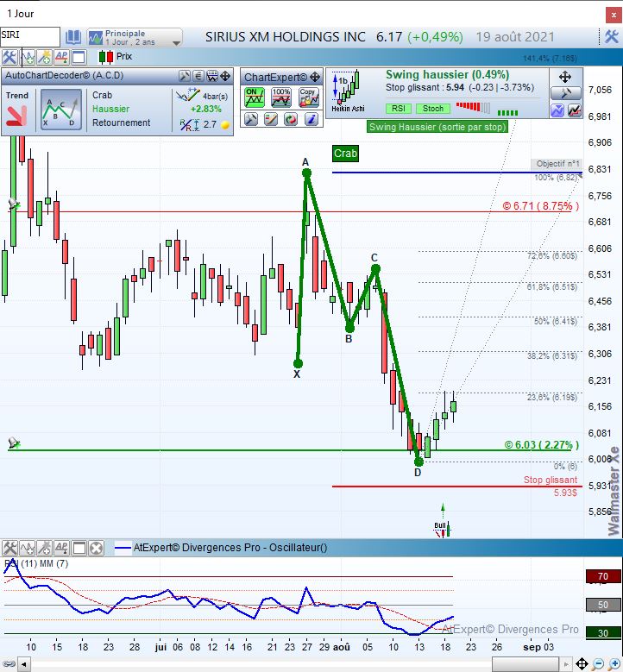Click the Heikin Ashi 1b thumbnail
Image resolution: width=623 pixels, height=672 pixels.
click(348, 91)
